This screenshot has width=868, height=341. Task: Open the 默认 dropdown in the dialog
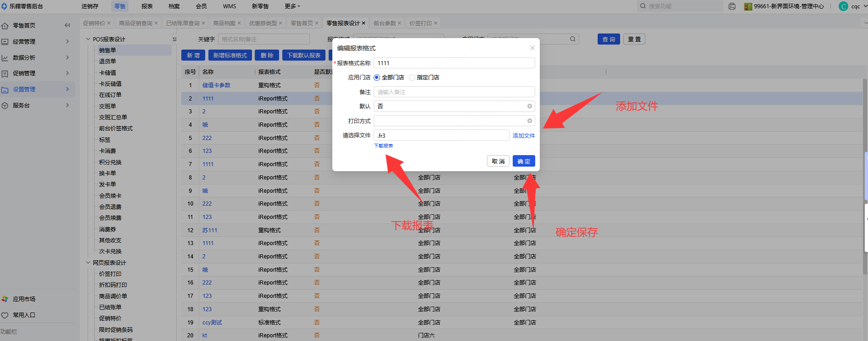(454, 106)
